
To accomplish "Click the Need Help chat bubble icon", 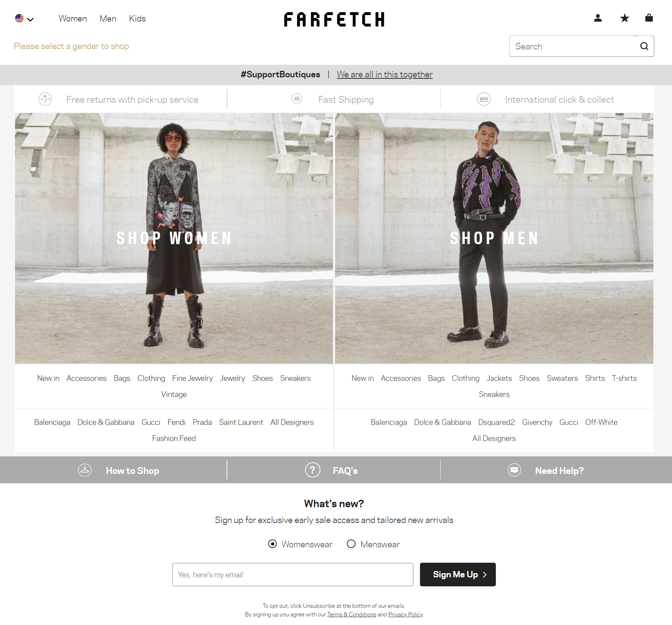I will tap(514, 470).
